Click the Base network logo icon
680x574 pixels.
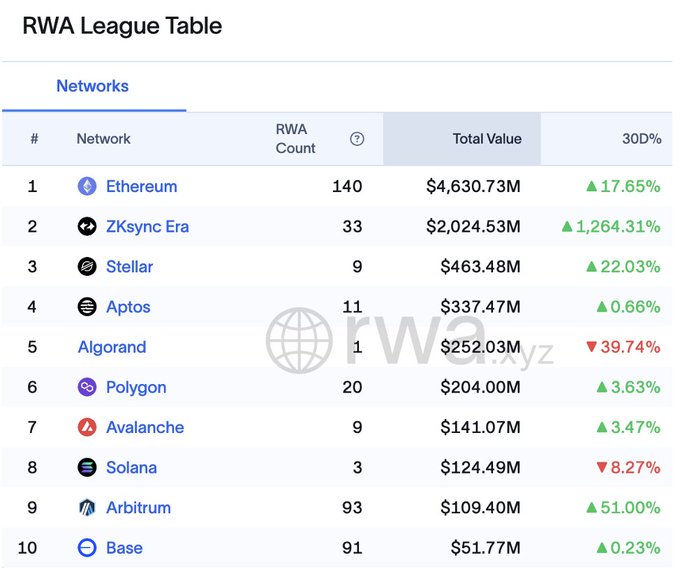coord(87,548)
